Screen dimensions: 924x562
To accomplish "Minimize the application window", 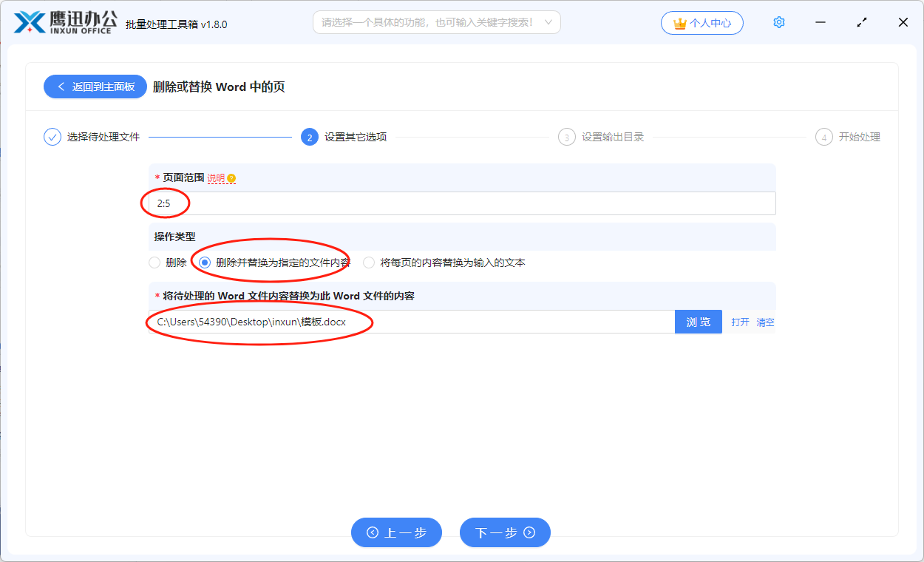I will coord(821,22).
